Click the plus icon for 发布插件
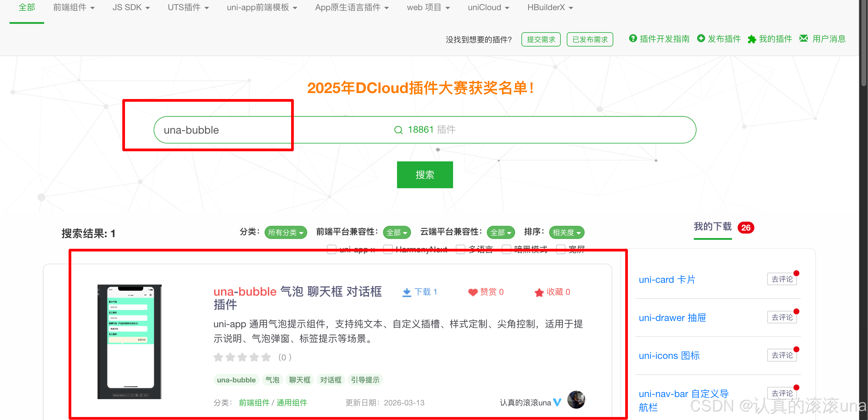The image size is (868, 420). click(701, 38)
